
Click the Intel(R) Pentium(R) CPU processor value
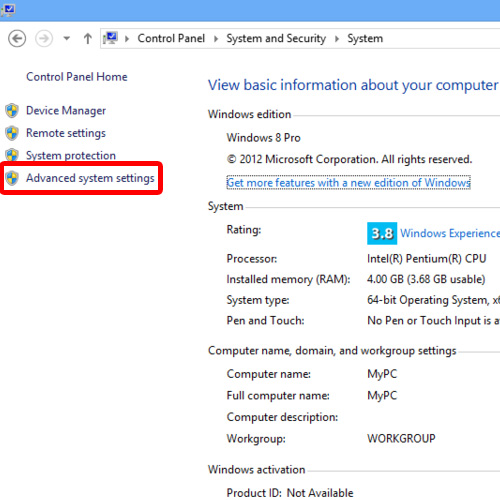click(x=427, y=259)
